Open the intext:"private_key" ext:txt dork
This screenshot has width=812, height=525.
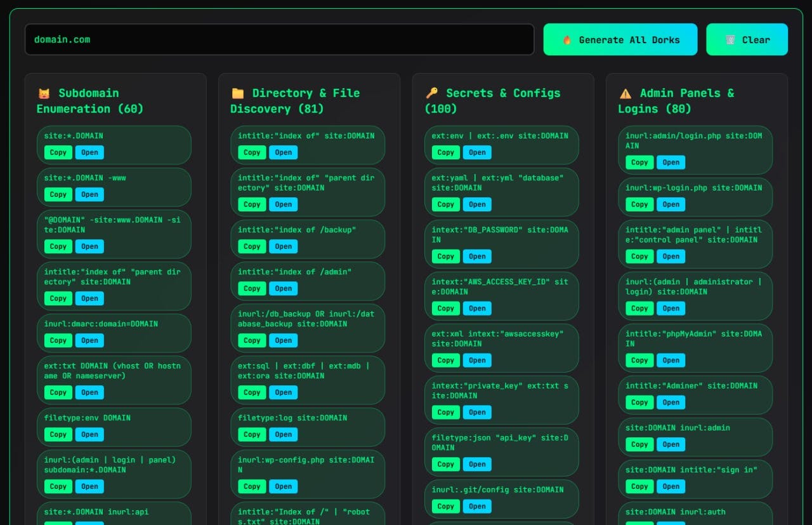(x=477, y=413)
